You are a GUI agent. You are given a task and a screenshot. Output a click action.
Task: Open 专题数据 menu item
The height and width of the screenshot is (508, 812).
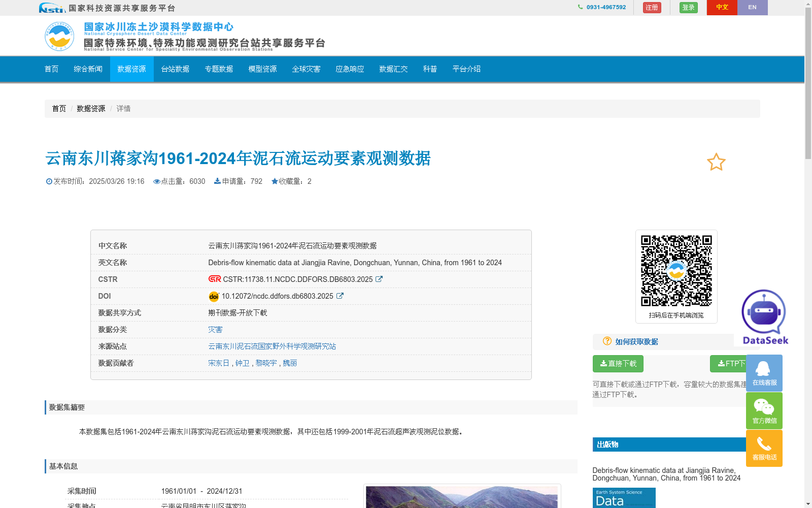[219, 69]
